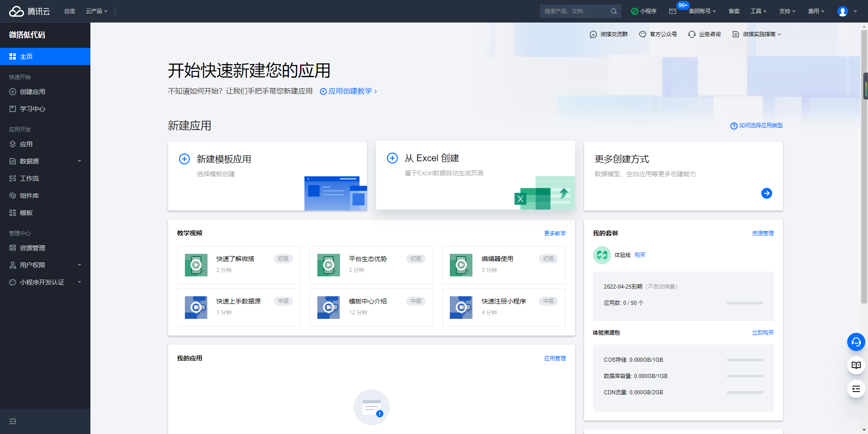Click the 2022-04-25到期 expiry text
Image resolution: width=868 pixels, height=434 pixels.
623,287
